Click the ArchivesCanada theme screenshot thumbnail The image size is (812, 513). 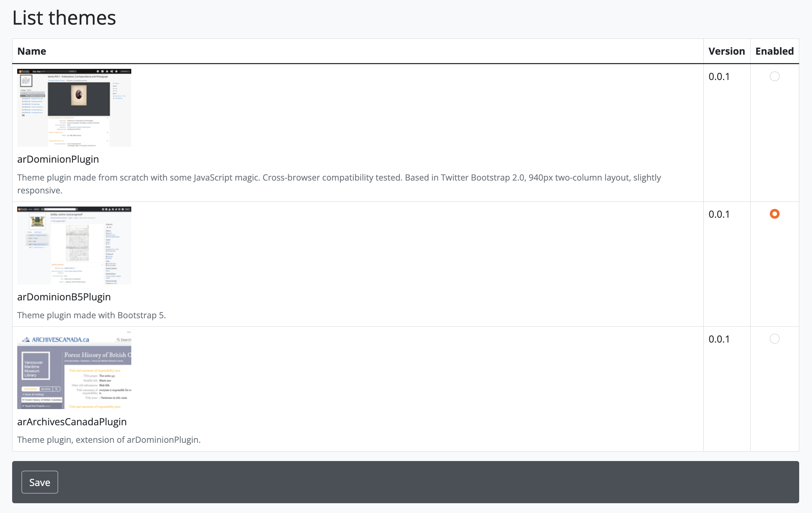74,370
